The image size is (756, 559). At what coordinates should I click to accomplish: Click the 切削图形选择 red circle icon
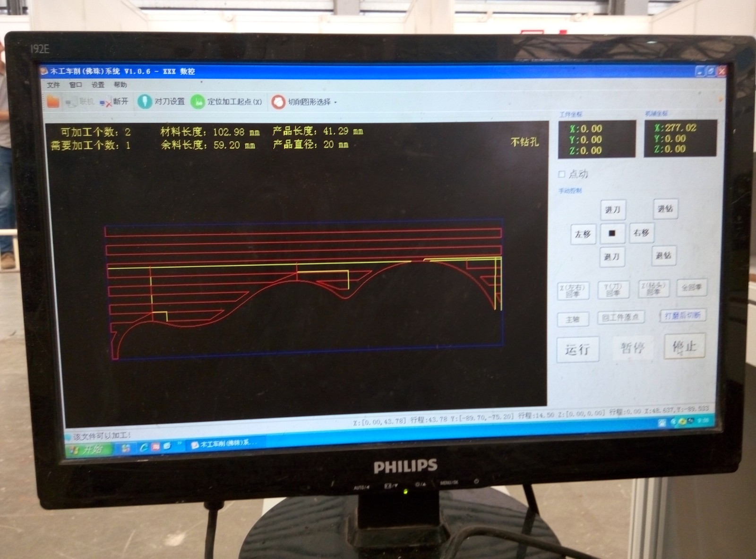(x=278, y=102)
